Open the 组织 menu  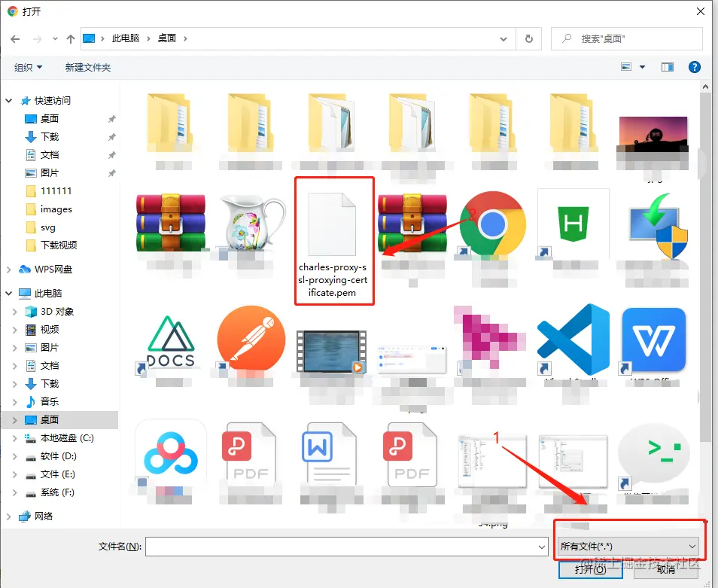click(x=28, y=68)
